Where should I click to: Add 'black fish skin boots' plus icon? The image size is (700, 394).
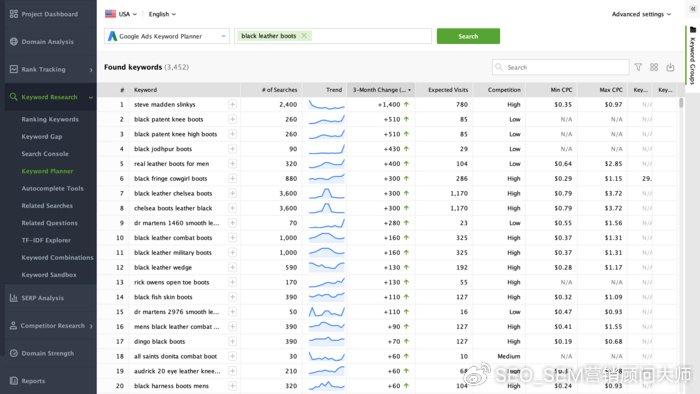[x=232, y=297]
